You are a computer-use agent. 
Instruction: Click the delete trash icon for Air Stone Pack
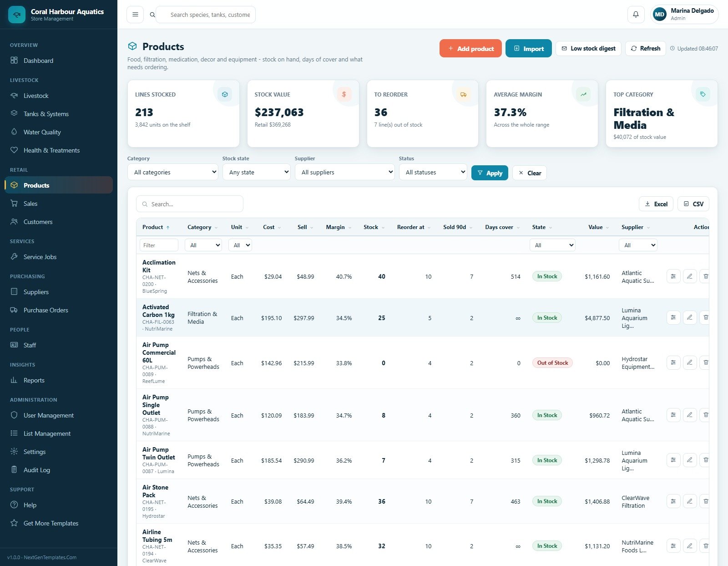705,501
